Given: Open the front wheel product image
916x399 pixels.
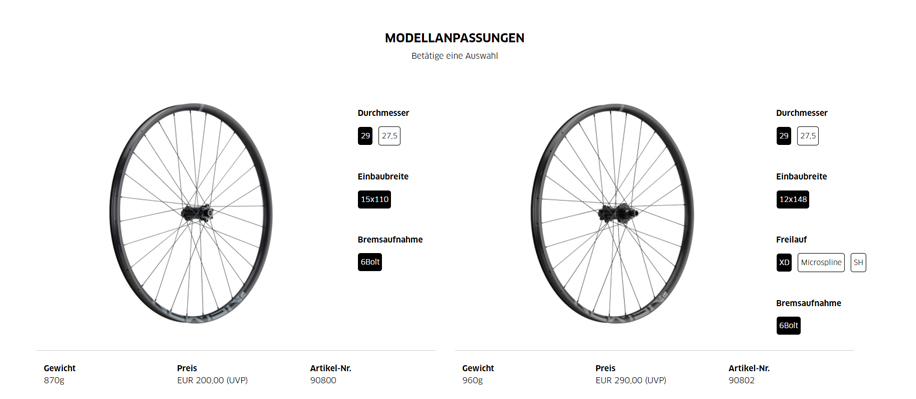Looking at the screenshot, I should click(191, 214).
